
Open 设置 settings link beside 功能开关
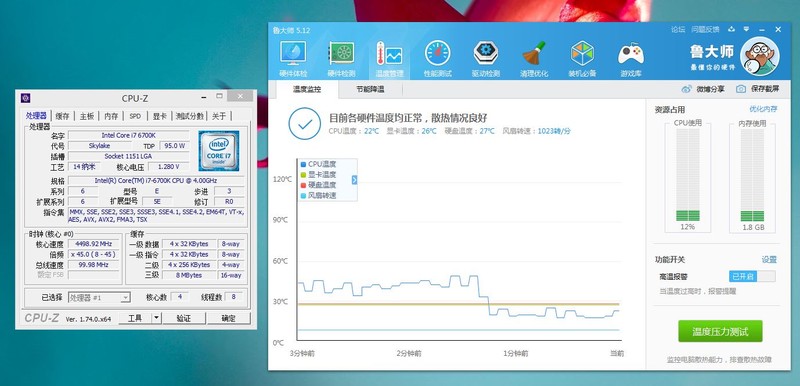click(769, 260)
